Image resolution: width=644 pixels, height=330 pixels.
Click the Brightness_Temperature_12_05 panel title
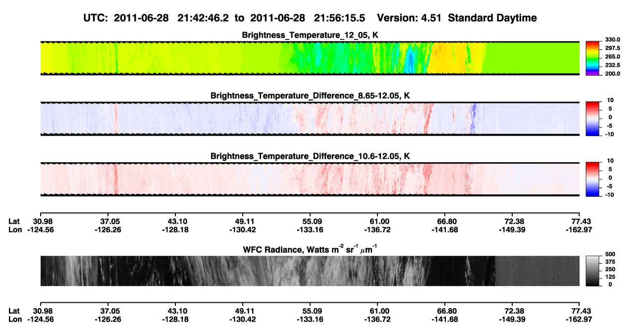310,35
